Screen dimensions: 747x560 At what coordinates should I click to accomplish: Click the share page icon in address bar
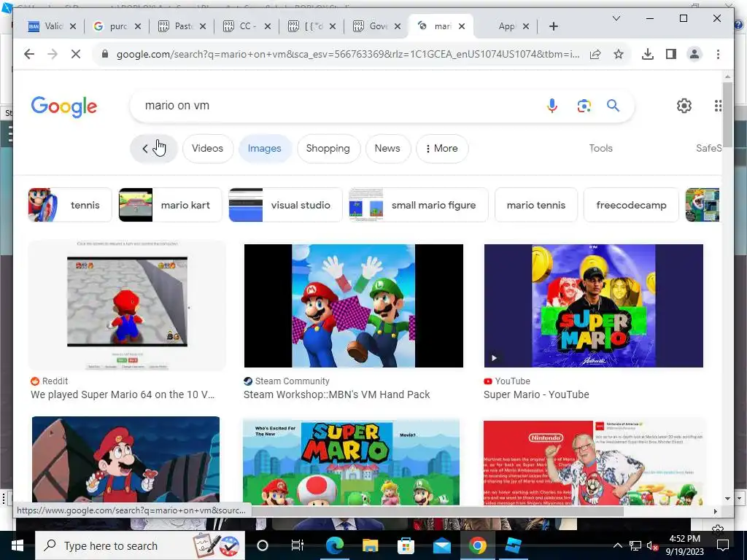click(x=595, y=54)
